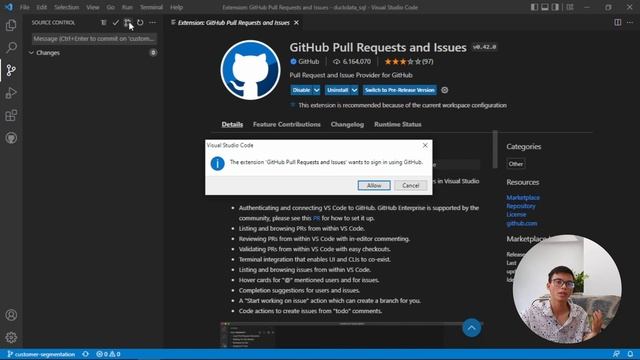Image resolution: width=640 pixels, height=360 pixels.
Task: Click the install count 6,164,070
Action: coord(352,62)
